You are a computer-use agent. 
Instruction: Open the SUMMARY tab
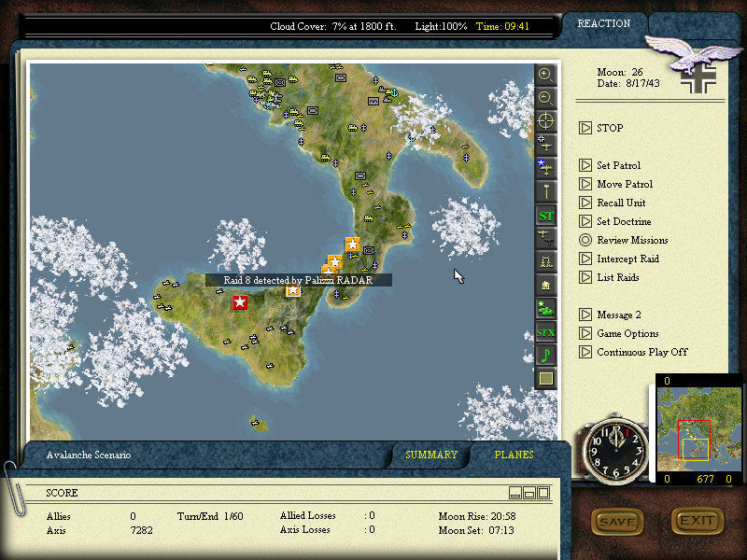[431, 455]
